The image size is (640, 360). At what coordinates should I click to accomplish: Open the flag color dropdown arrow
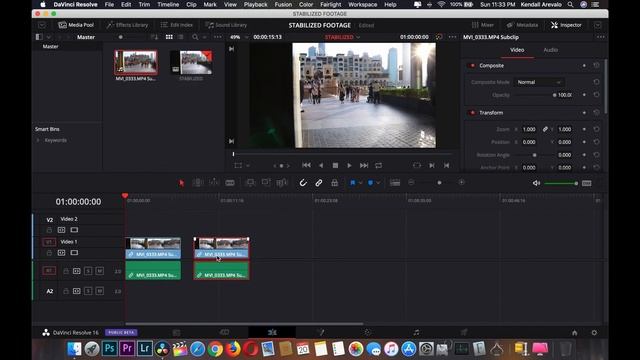point(360,183)
